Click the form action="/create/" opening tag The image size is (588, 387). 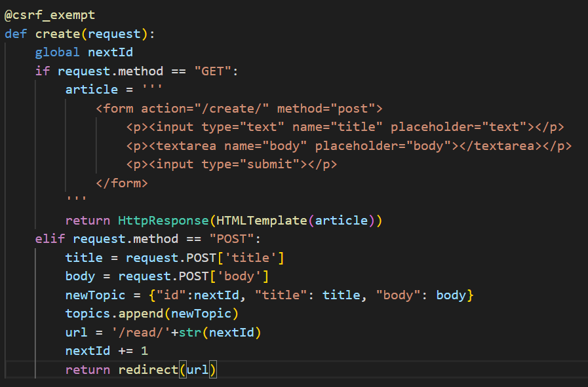[239, 109]
